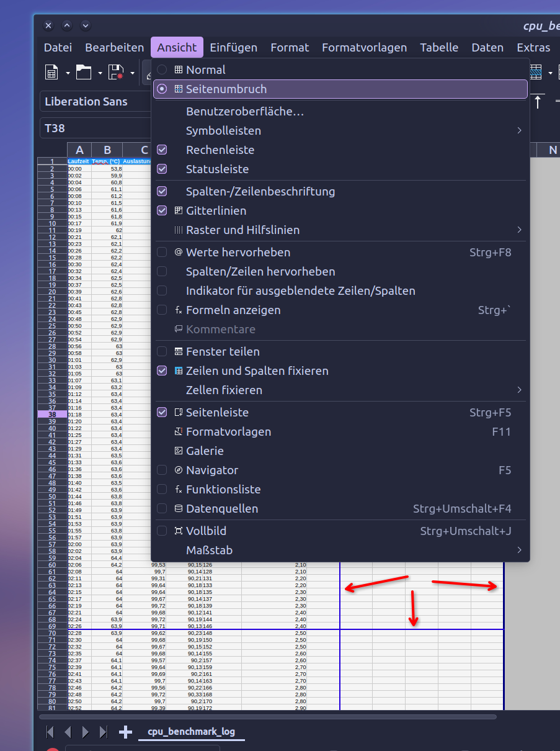Go to previous sheet arrow icon
This screenshot has width=560, height=751.
pyautogui.click(x=68, y=732)
